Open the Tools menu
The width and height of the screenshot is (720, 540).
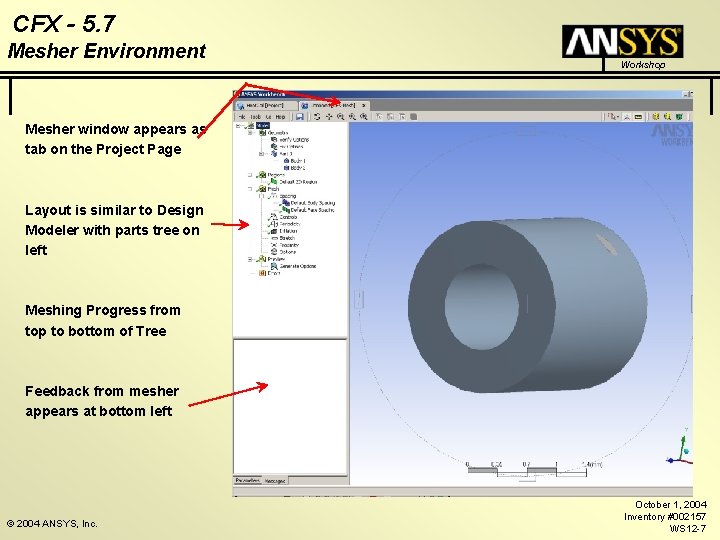point(255,117)
